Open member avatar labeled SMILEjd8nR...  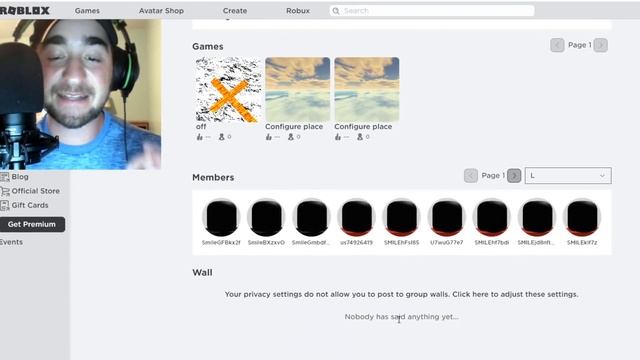[537, 218]
